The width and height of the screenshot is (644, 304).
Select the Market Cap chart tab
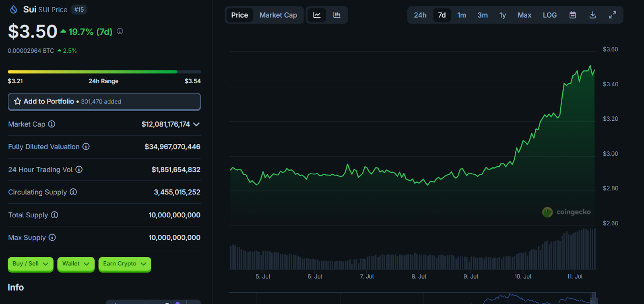click(x=278, y=15)
